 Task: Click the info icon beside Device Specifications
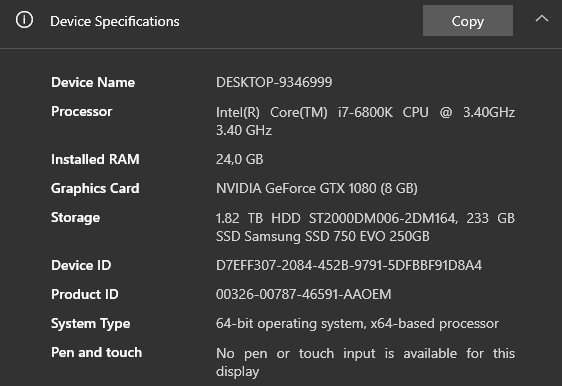24,20
